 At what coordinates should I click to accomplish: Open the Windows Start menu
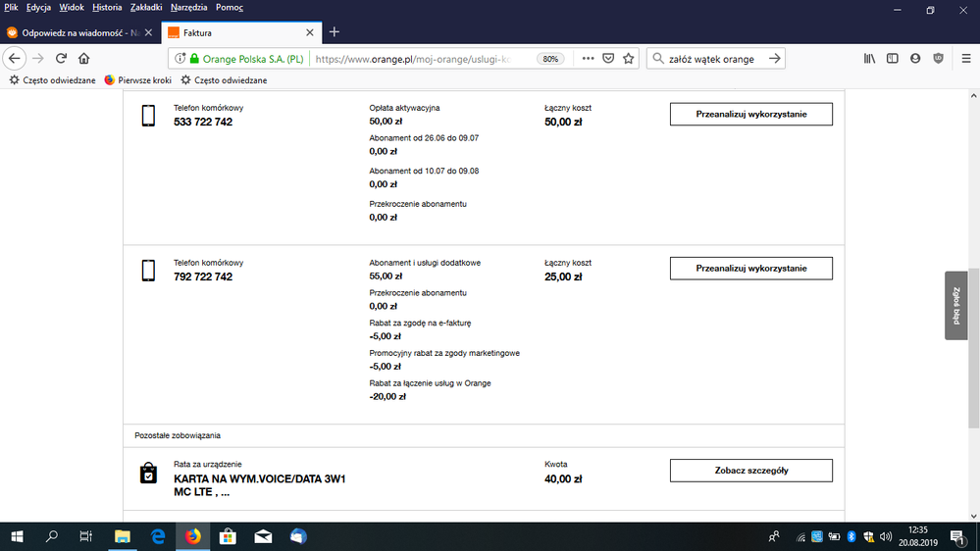pos(17,536)
